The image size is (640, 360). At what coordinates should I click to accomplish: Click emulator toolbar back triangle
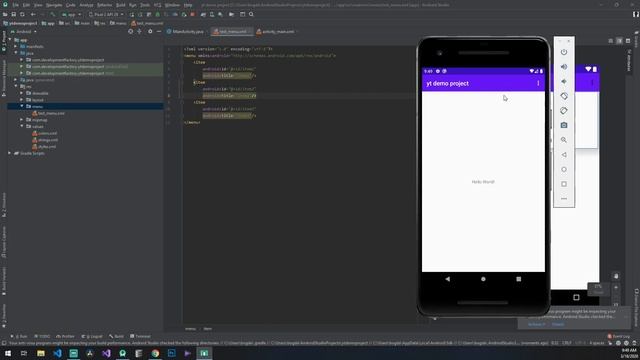[564, 155]
